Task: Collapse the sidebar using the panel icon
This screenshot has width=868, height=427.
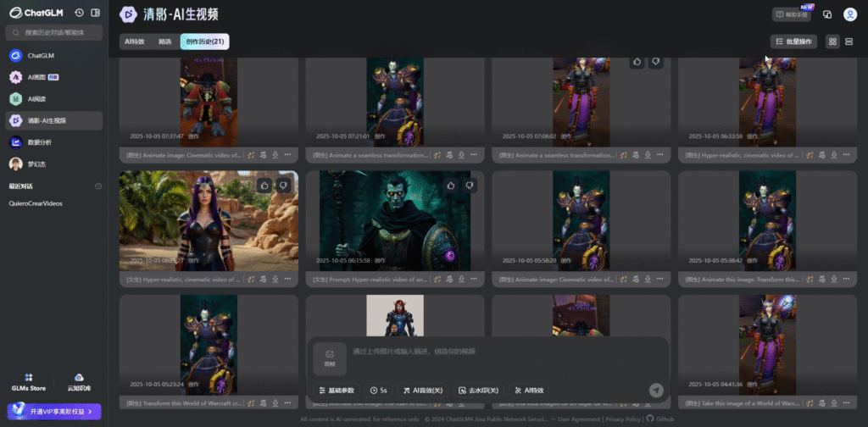Action: pyautogui.click(x=95, y=13)
